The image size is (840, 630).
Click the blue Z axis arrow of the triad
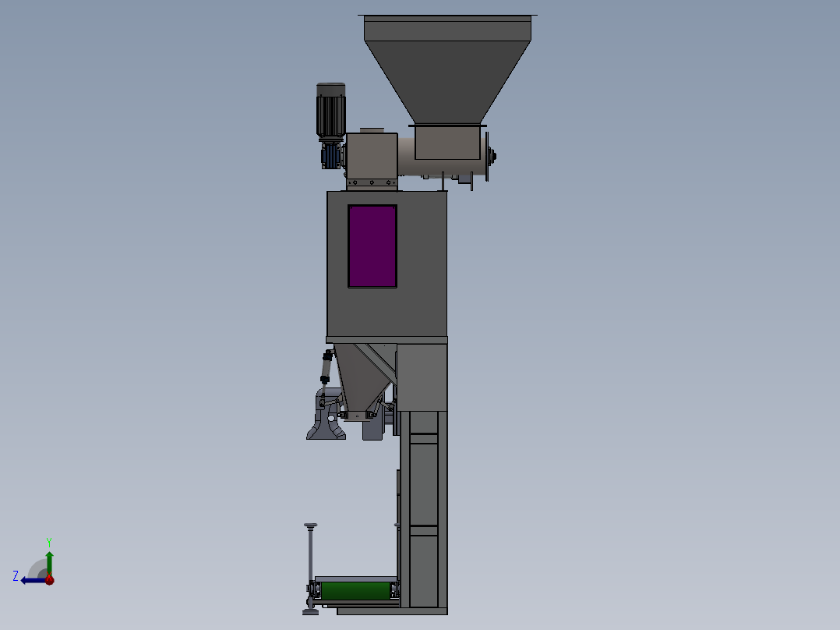pos(34,581)
